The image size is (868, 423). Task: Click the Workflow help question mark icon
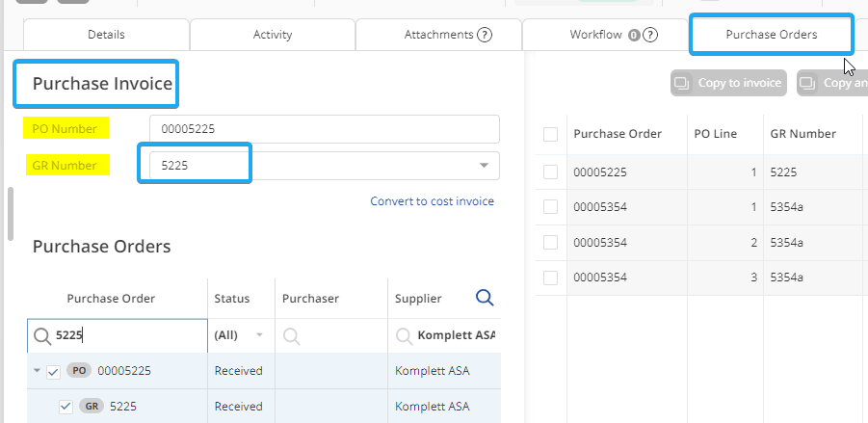click(650, 35)
